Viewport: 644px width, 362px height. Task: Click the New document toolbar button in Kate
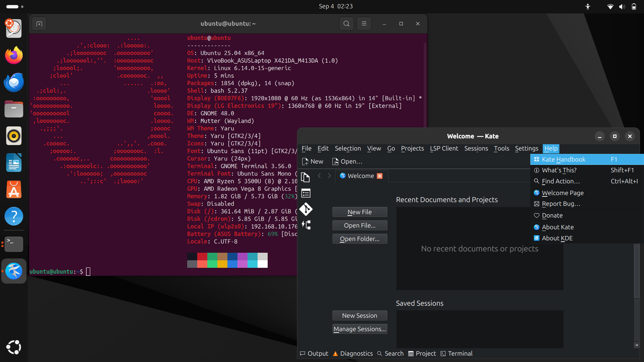coord(313,162)
